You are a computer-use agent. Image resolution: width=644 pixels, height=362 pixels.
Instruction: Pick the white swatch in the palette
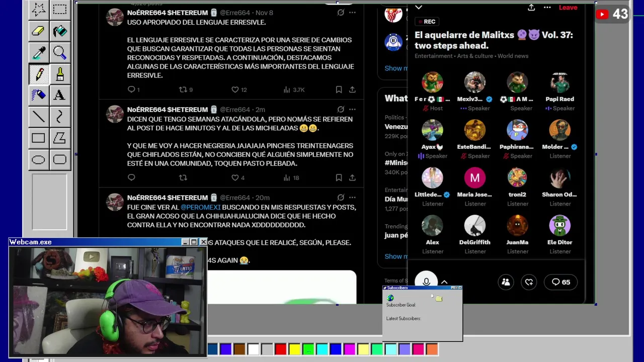tap(254, 349)
